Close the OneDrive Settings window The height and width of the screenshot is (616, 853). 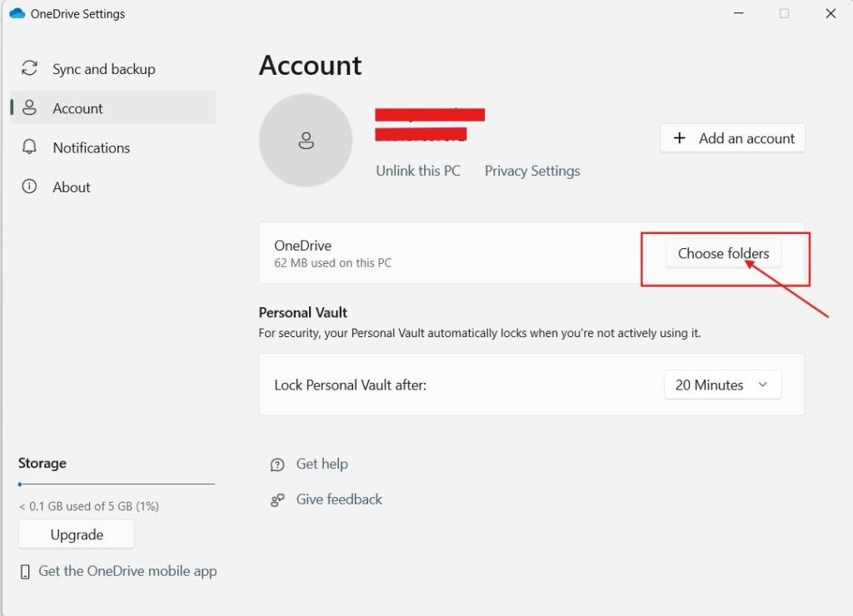(x=831, y=13)
